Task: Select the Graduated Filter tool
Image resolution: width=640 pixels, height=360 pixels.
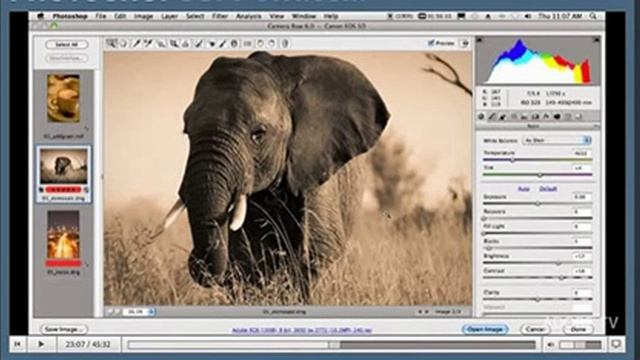Action: pos(234,43)
